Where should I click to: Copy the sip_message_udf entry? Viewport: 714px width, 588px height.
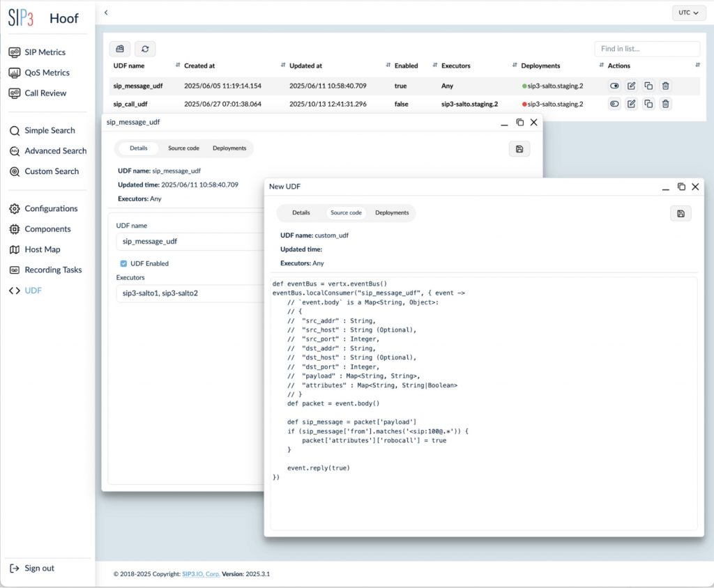click(x=648, y=86)
